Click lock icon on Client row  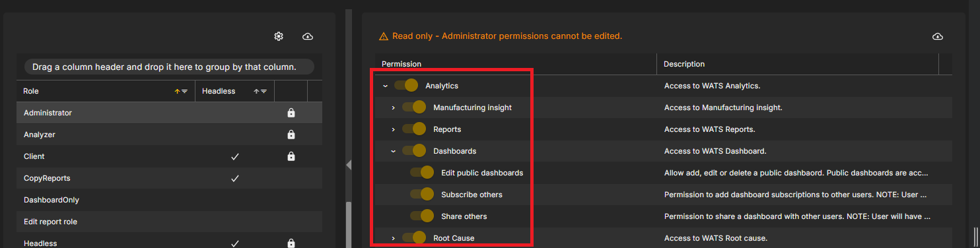click(x=291, y=156)
